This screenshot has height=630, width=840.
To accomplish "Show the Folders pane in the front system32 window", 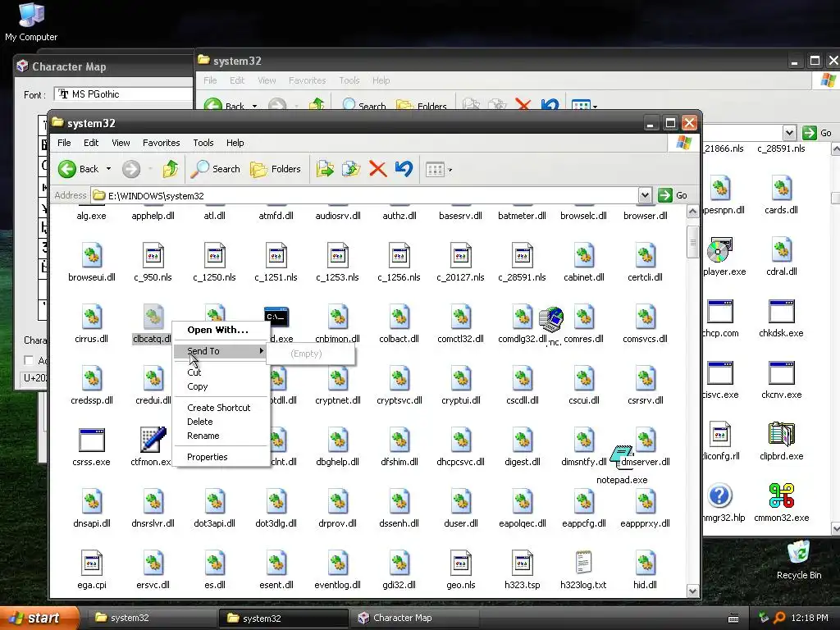I will coord(276,169).
